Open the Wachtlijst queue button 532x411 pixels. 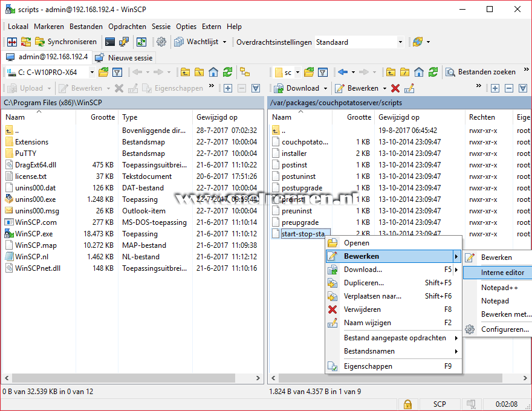click(x=196, y=42)
